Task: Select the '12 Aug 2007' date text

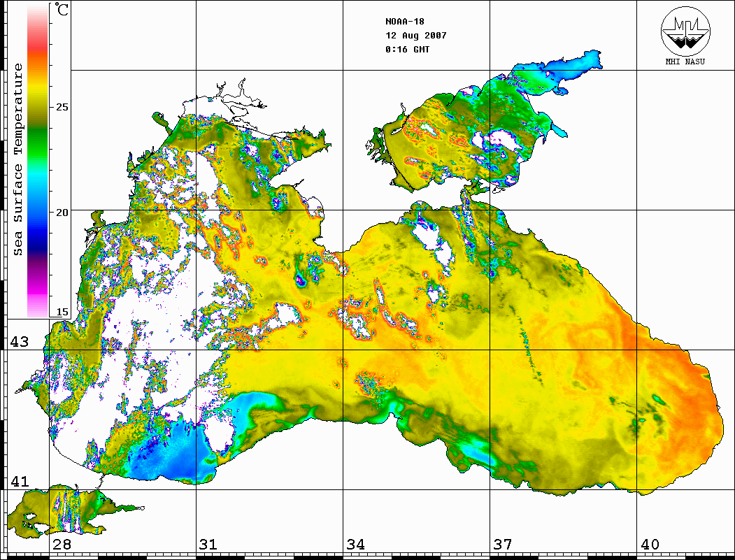Action: click(x=416, y=36)
